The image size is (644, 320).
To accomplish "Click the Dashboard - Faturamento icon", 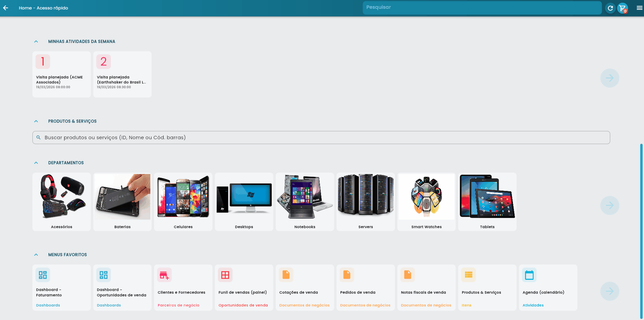I will pos(43,275).
